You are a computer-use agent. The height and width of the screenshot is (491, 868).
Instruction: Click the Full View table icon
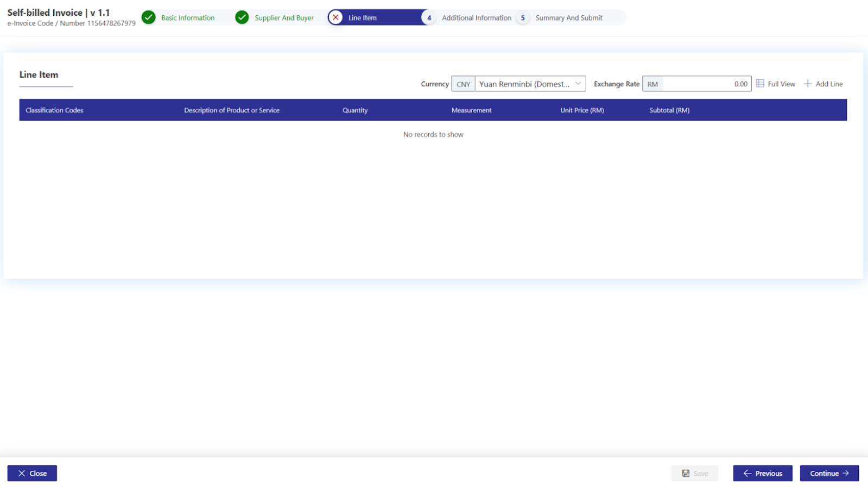[x=760, y=84]
